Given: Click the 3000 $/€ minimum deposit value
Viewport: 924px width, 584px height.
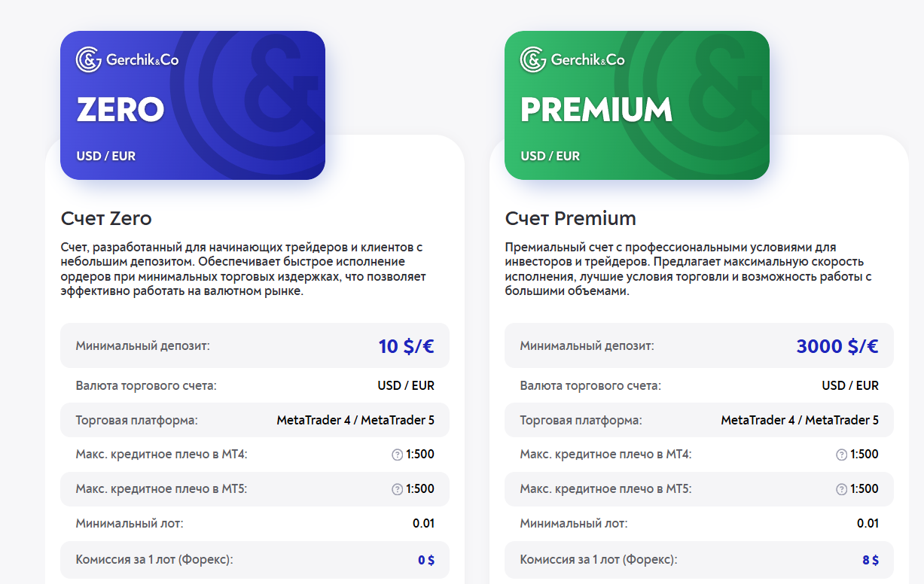Looking at the screenshot, I should point(837,346).
